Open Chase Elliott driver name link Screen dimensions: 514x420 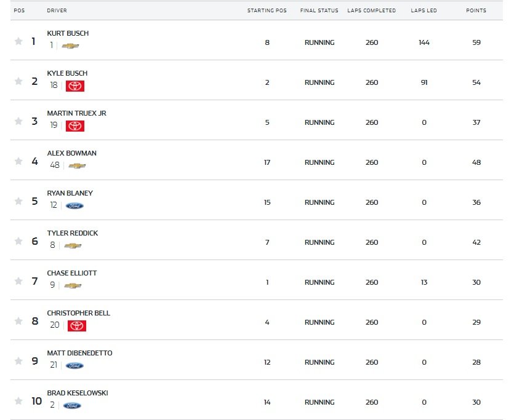[72, 273]
